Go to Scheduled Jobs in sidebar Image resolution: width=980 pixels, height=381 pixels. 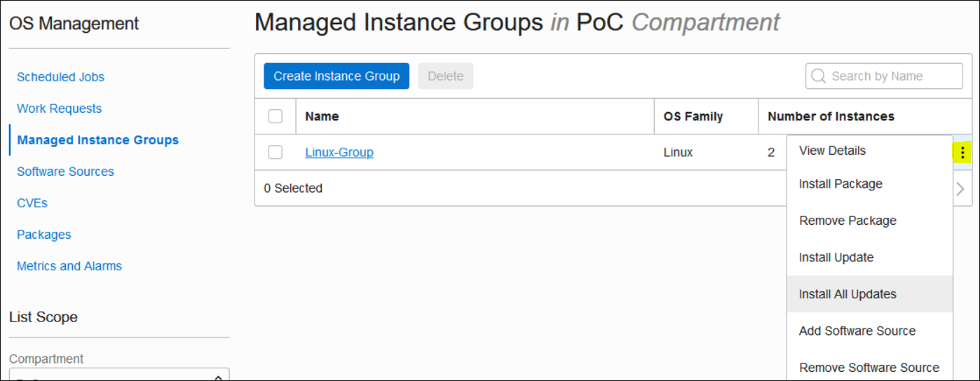(x=60, y=77)
